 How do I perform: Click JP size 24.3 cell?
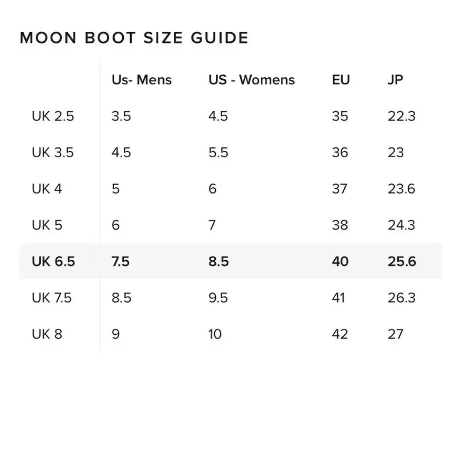(401, 225)
